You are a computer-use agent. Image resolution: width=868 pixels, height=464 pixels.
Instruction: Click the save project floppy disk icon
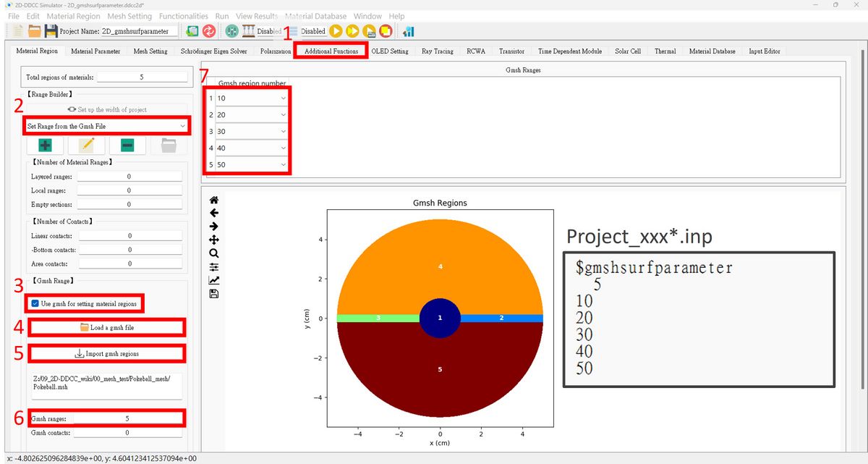[51, 31]
